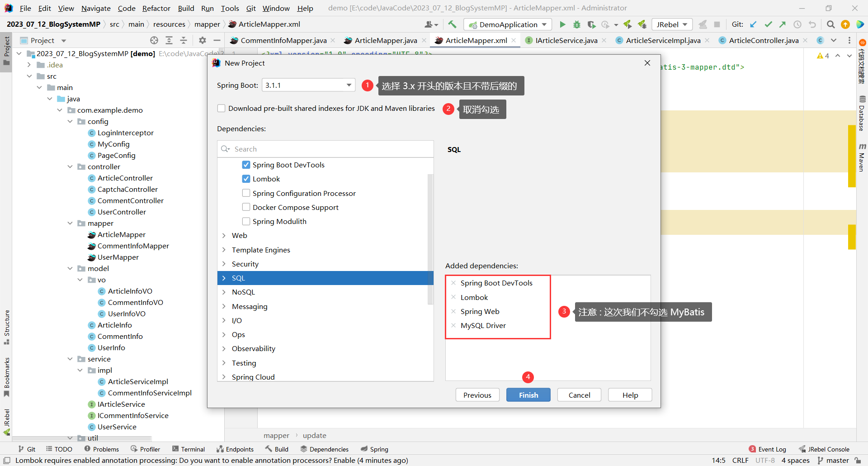Open Search Everywhere magnifier icon
Image resolution: width=868 pixels, height=466 pixels.
click(830, 24)
